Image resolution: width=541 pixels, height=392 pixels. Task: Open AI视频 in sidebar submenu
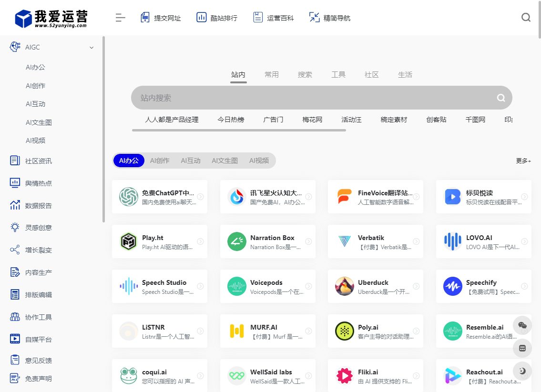click(36, 141)
